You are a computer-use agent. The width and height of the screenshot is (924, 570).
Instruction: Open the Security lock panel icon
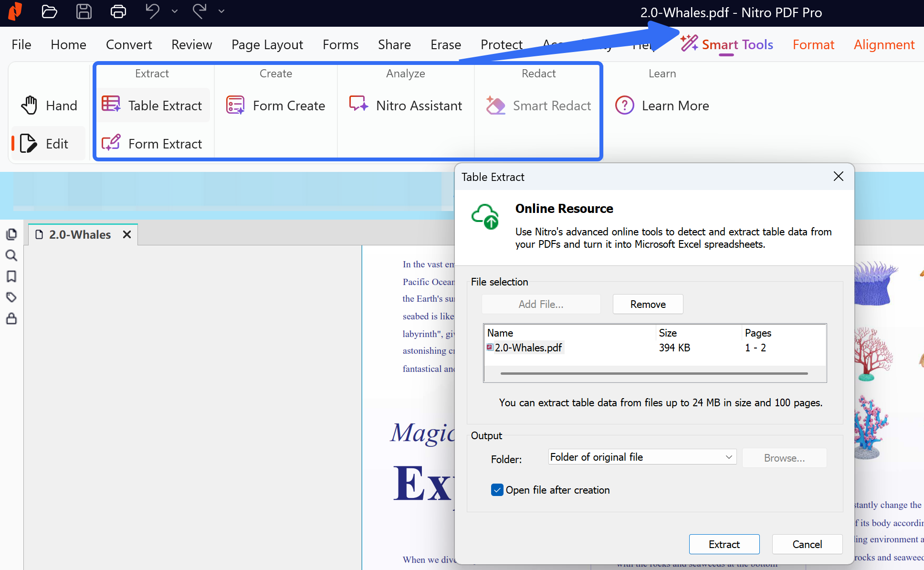coord(11,318)
